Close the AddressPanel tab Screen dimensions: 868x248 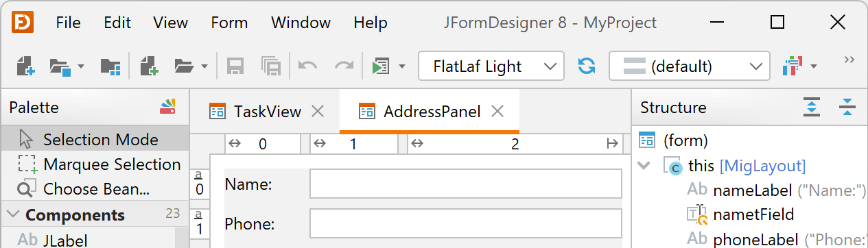pos(498,111)
